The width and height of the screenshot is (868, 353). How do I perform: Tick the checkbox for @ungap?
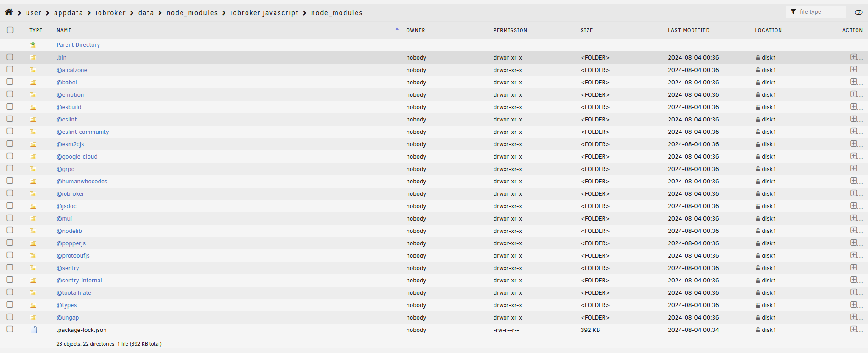click(x=10, y=317)
